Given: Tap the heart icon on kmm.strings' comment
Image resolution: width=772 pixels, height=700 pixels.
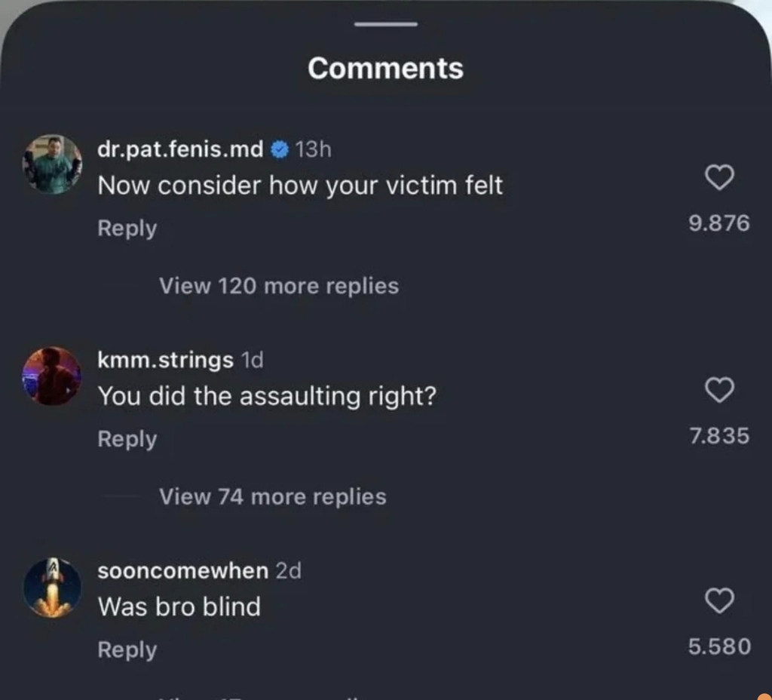Looking at the screenshot, I should pyautogui.click(x=719, y=390).
